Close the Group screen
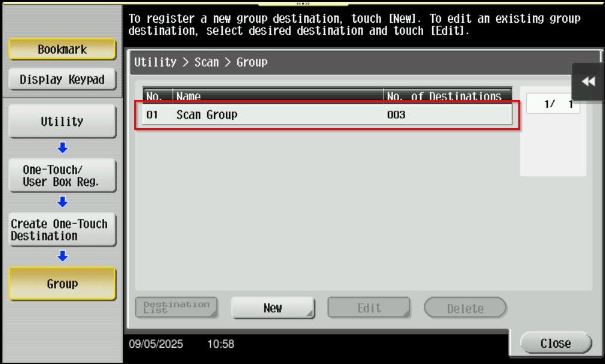 [x=555, y=344]
